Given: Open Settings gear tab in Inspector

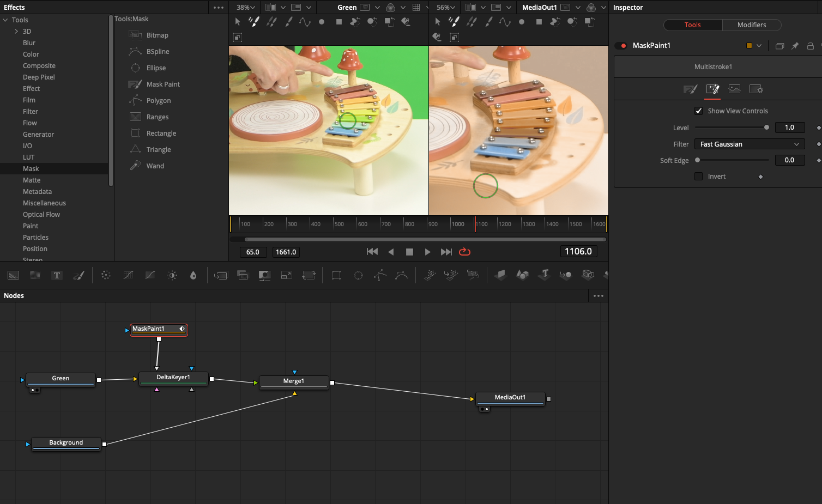Looking at the screenshot, I should 756,89.
